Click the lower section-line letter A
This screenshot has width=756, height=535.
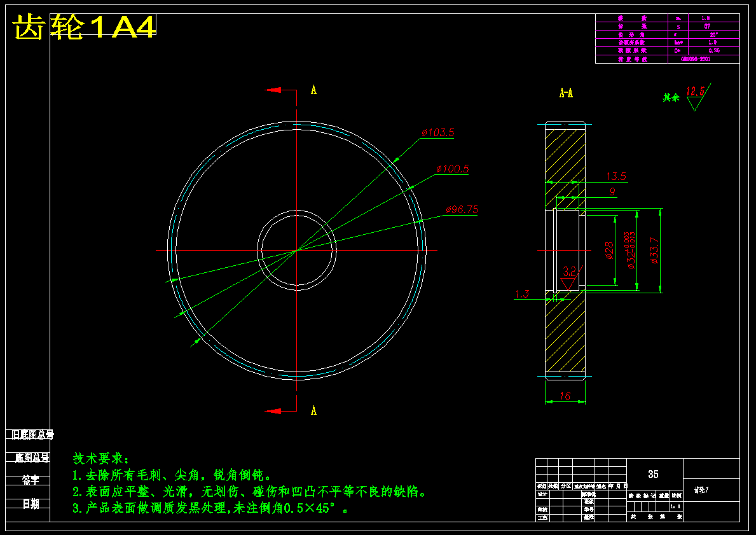point(314,410)
